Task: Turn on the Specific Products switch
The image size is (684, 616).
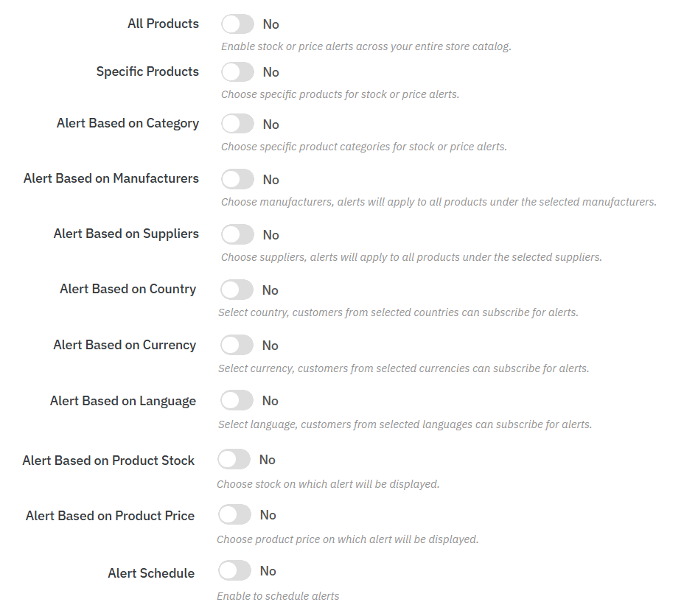Action: [237, 72]
